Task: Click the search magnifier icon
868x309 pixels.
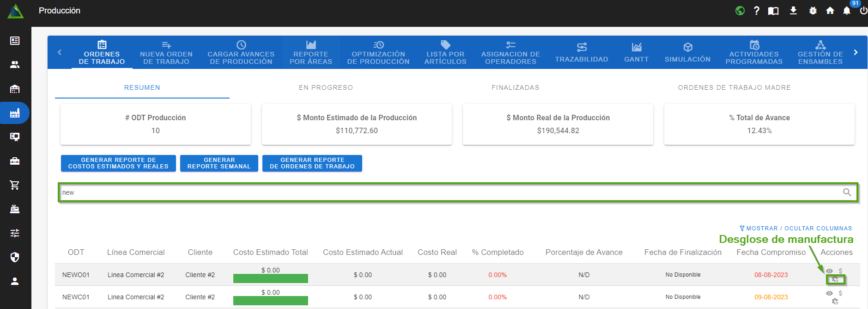Action: point(847,192)
